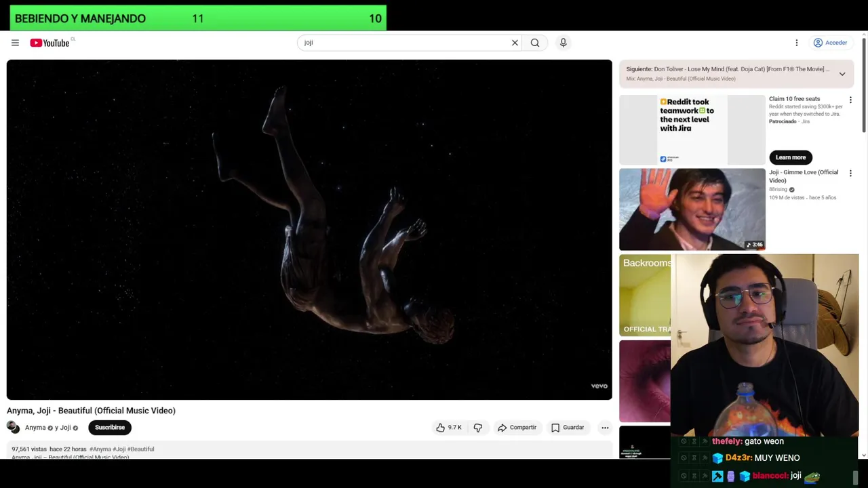Click #Anyma hashtag in description

(x=100, y=449)
